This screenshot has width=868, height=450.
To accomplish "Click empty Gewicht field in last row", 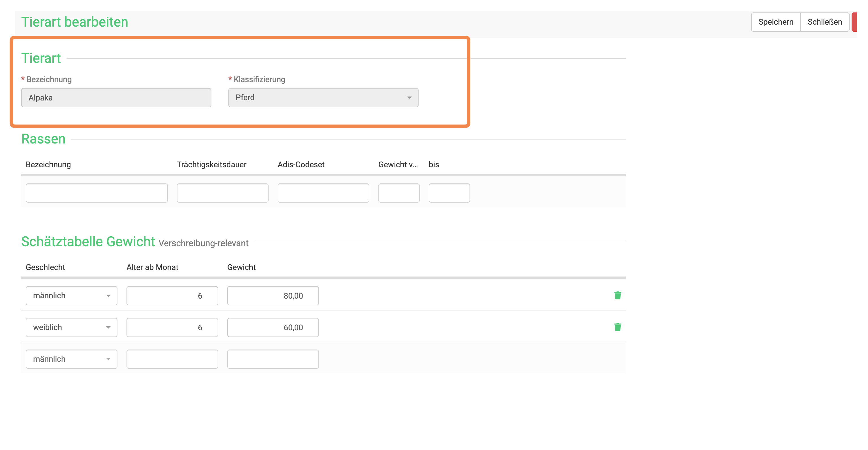I will (273, 359).
